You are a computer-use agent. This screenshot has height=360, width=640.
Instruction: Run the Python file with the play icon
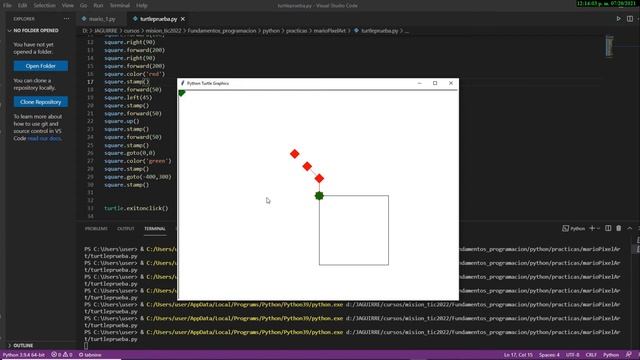coord(618,19)
